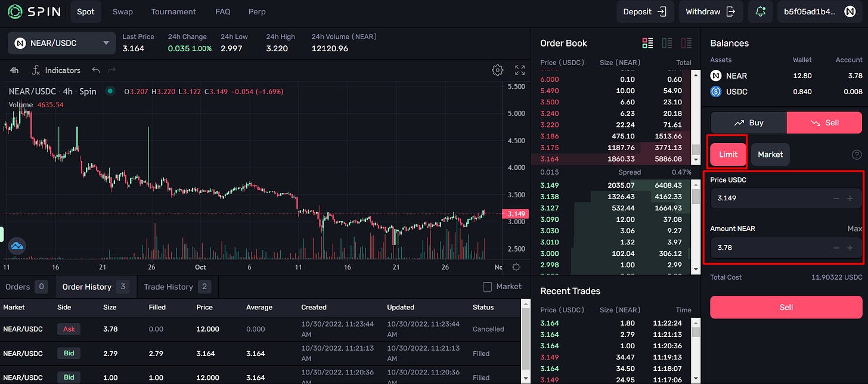
Task: Click the bids list scrollbar in order book
Action: [695, 226]
